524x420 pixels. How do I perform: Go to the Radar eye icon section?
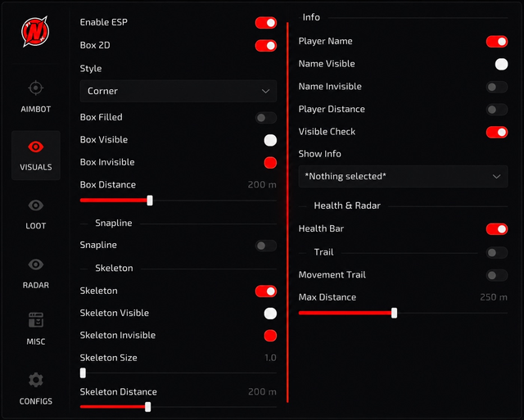pos(36,264)
